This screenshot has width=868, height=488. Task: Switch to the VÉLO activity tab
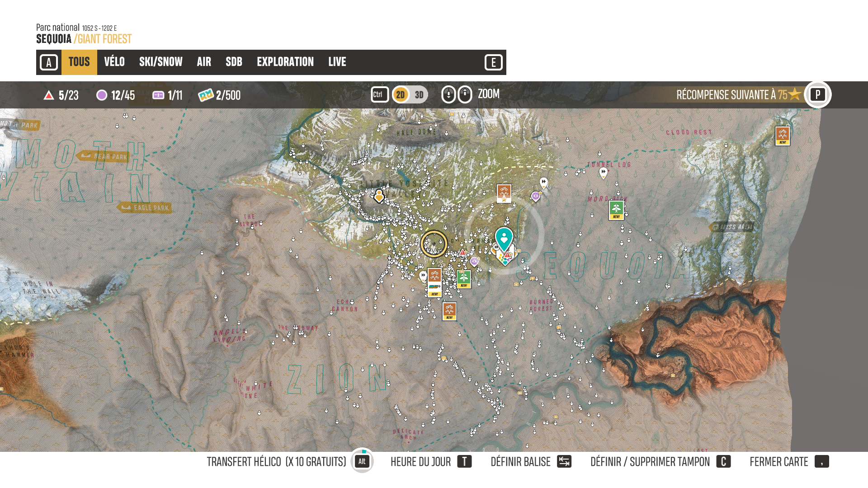114,62
